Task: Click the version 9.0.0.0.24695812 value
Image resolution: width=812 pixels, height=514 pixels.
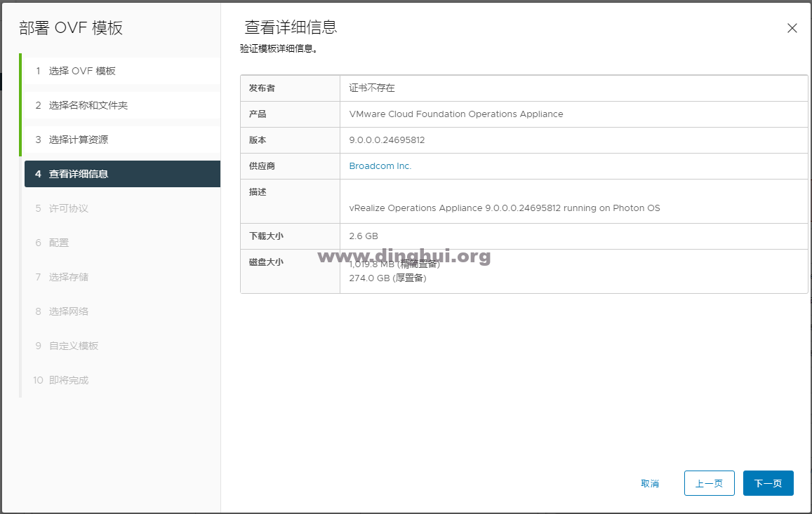Action: [x=387, y=140]
